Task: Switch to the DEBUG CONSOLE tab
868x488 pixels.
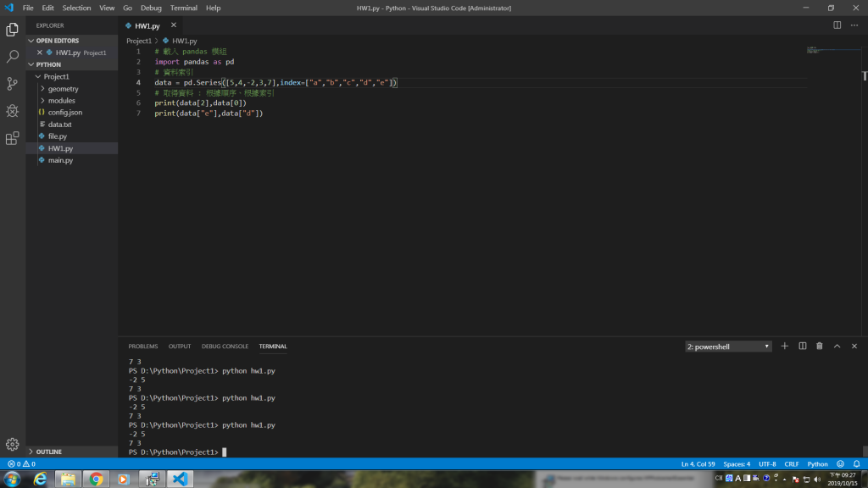Action: click(x=225, y=347)
